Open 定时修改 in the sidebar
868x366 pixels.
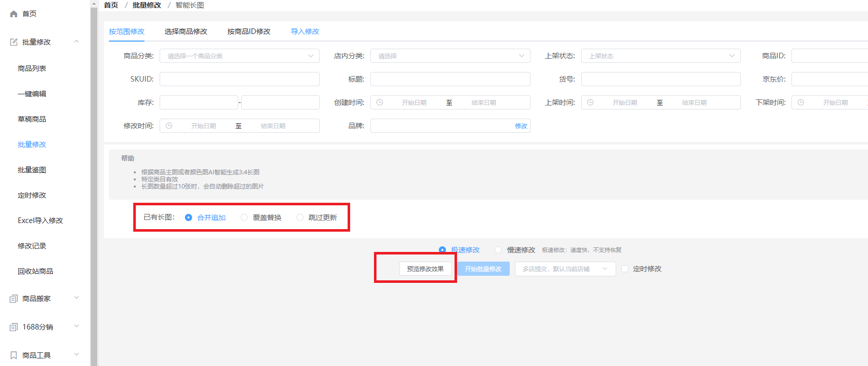tap(32, 195)
